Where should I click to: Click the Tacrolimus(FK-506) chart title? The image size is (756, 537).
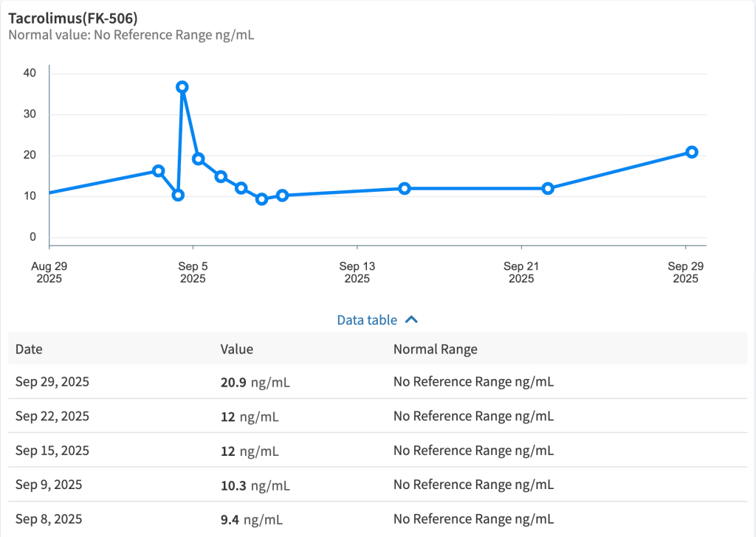[x=72, y=18]
